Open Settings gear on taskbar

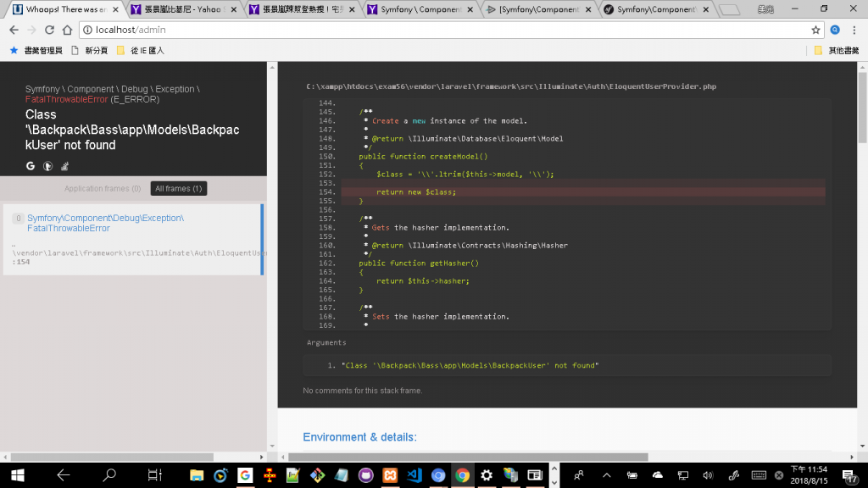click(x=487, y=475)
